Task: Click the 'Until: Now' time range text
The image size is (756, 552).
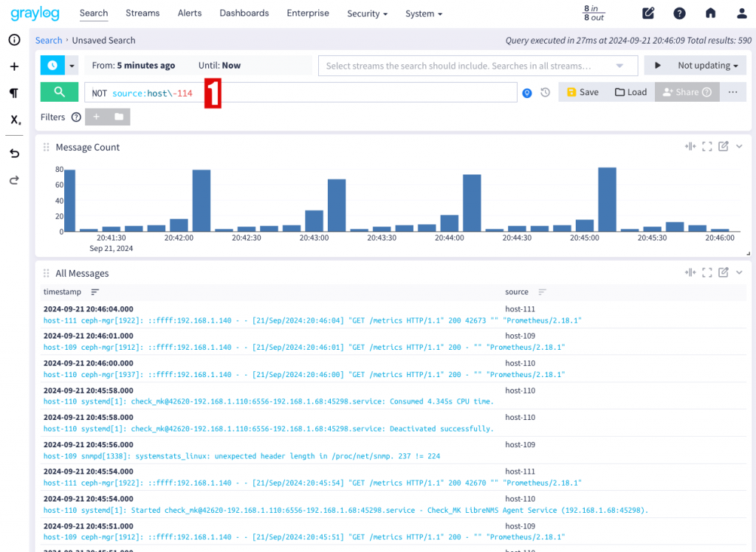Action: pos(219,66)
